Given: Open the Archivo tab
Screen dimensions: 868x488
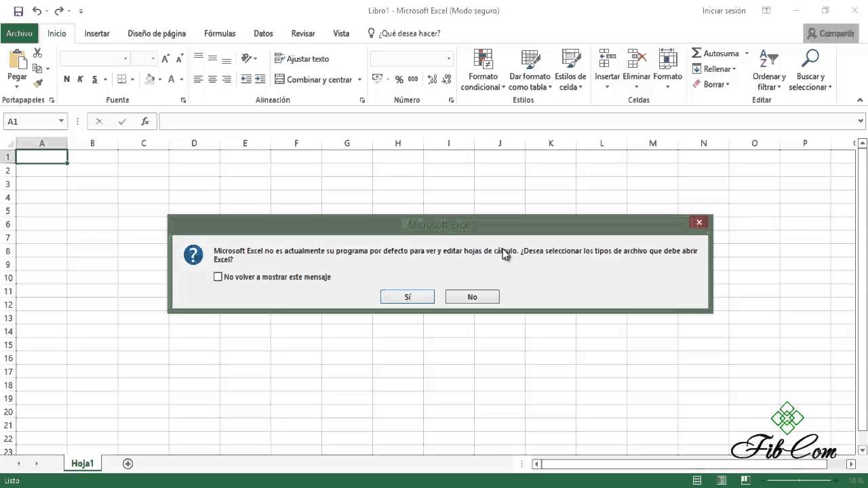Looking at the screenshot, I should [20, 33].
